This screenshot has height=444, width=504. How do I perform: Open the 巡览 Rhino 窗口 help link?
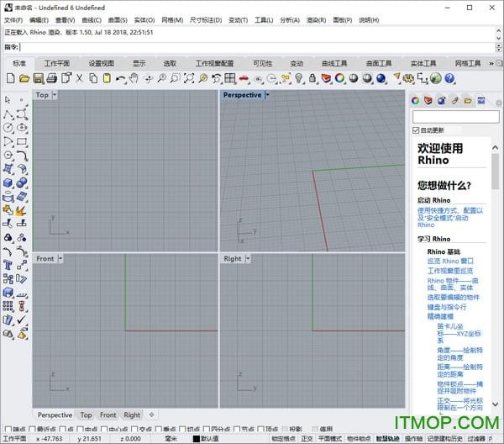pyautogui.click(x=450, y=261)
